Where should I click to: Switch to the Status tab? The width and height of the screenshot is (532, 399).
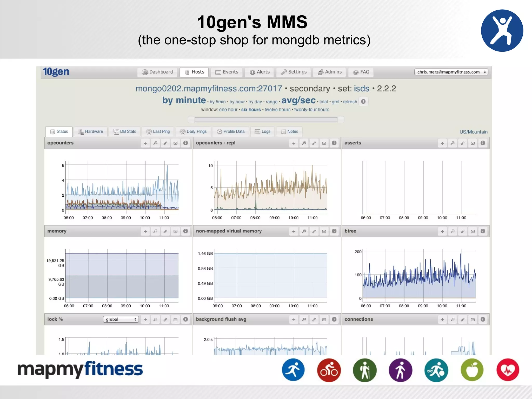(x=59, y=131)
